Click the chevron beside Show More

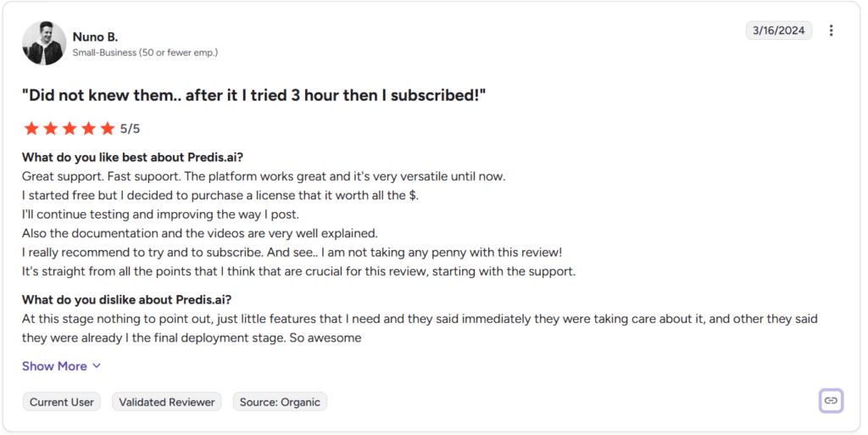pyautogui.click(x=97, y=365)
